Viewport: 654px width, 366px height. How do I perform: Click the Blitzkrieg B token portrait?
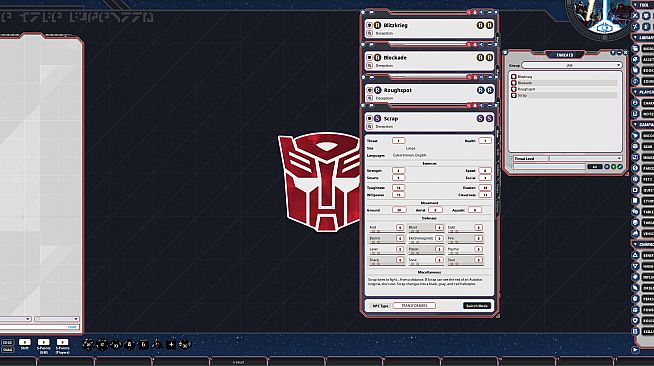click(377, 25)
